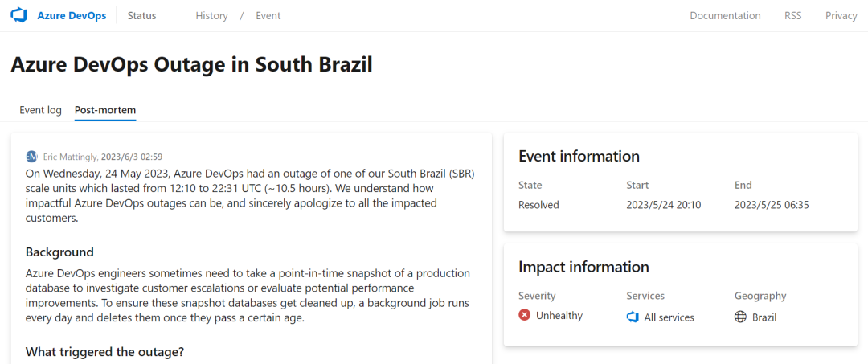Viewport: 868px width, 364px height.
Task: Click the Event information card heading
Action: [x=579, y=156]
